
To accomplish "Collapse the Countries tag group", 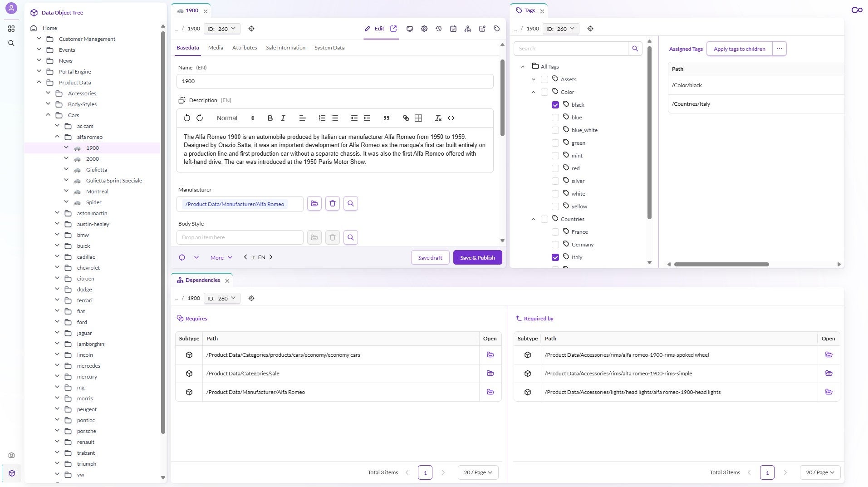I will click(534, 219).
